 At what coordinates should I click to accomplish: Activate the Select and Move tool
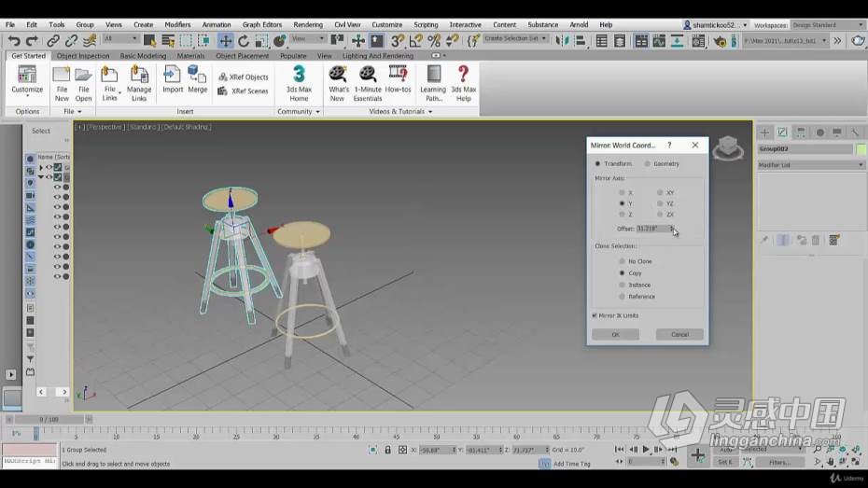click(225, 40)
